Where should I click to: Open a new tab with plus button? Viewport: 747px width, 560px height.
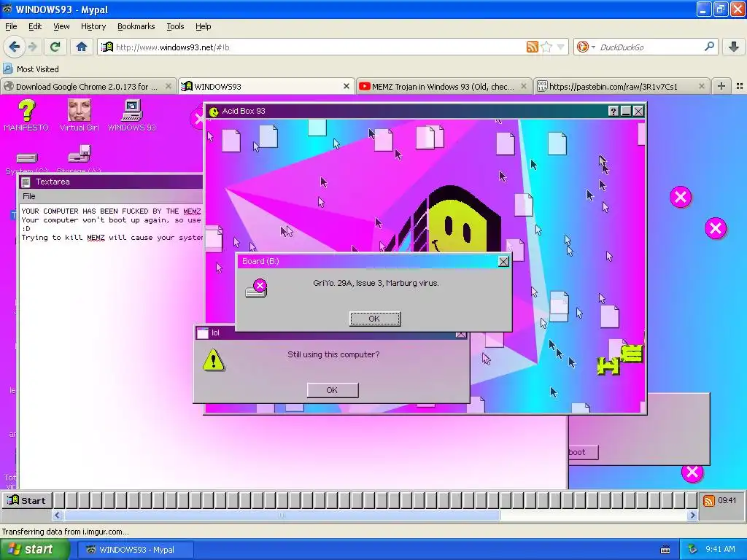pyautogui.click(x=721, y=86)
